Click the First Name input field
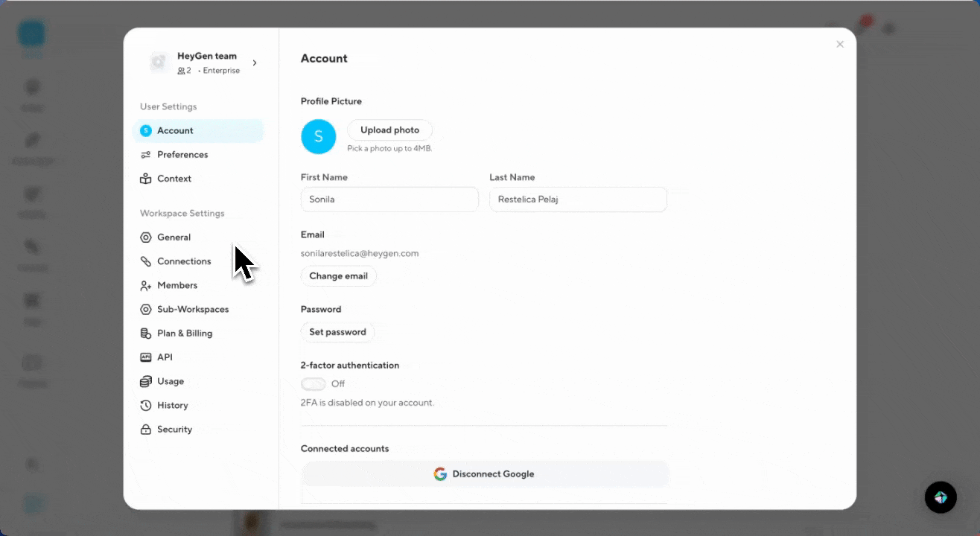 (x=389, y=200)
